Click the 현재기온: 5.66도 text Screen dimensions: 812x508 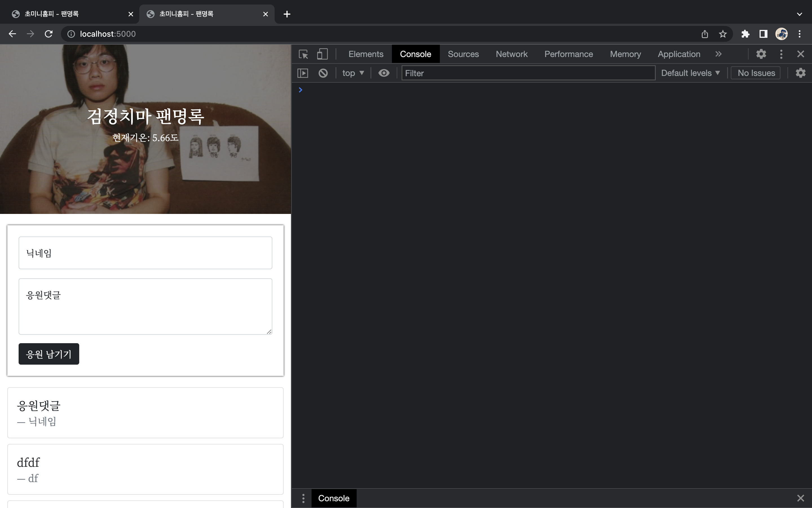tap(145, 137)
